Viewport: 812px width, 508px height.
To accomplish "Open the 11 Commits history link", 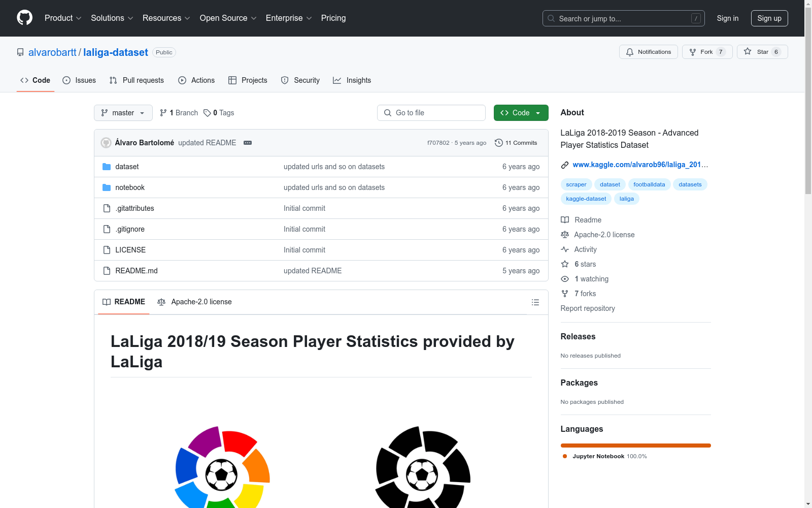I will tap(516, 143).
